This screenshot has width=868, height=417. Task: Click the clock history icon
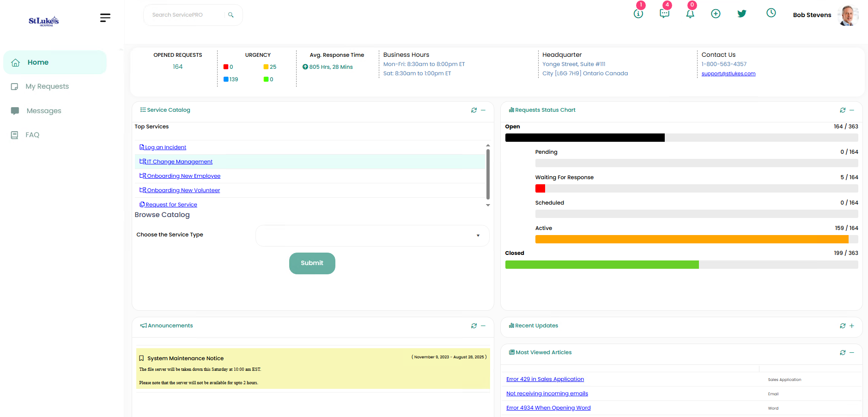771,13
